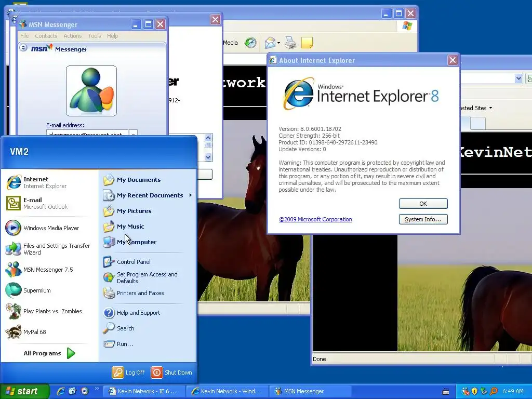
Task: Click the Internet Explorer quick launch icon
Action: 61,391
